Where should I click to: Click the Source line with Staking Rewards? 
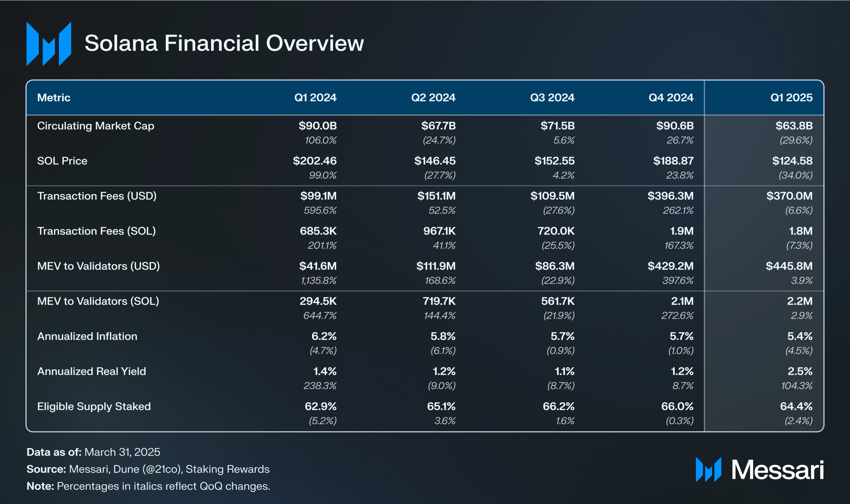148,469
